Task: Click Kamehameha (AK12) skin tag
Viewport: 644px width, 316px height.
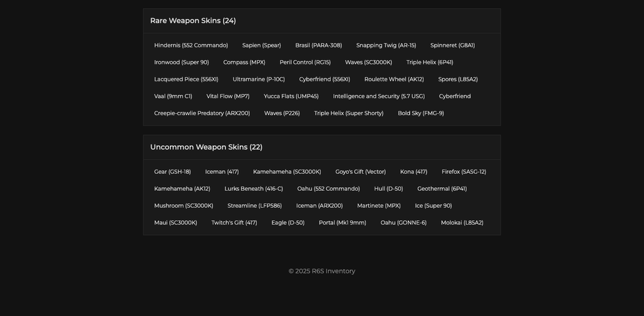Action: click(182, 189)
